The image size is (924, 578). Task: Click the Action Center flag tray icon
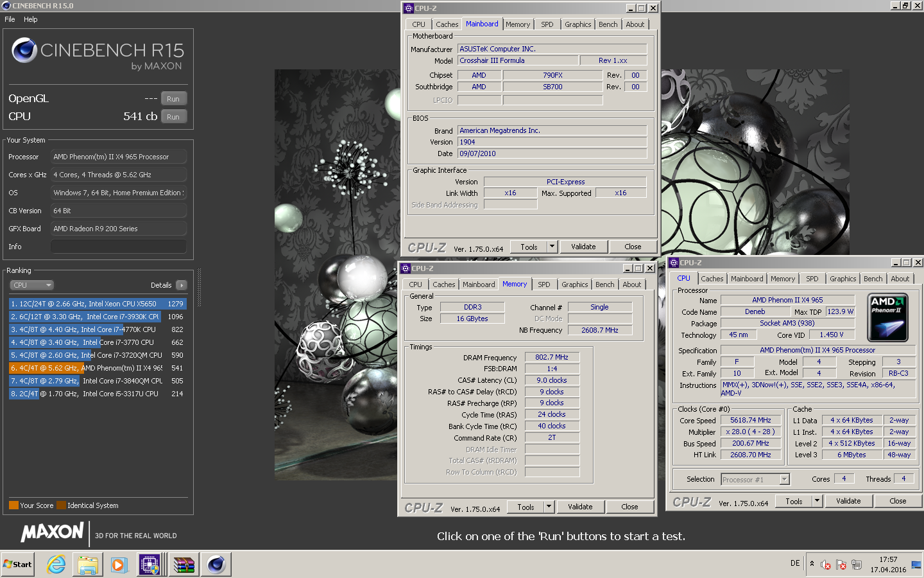(x=841, y=565)
